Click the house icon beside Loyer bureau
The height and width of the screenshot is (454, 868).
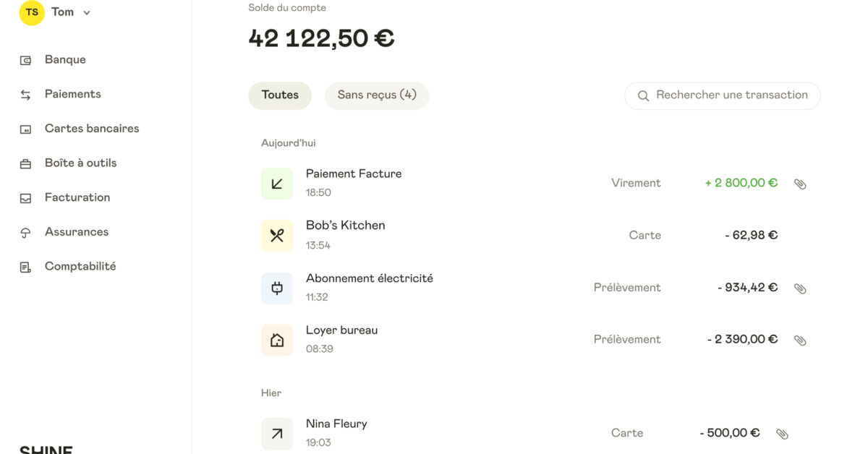277,339
